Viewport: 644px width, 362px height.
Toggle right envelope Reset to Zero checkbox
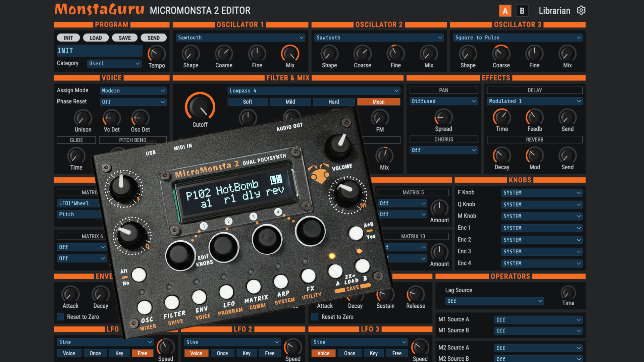(x=315, y=317)
